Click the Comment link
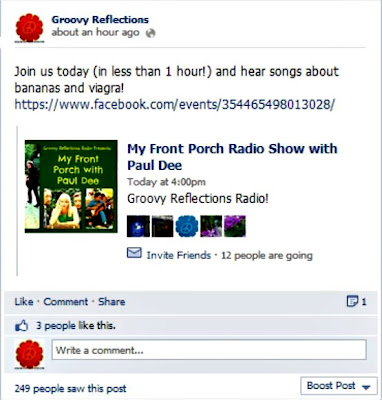Screen dimensions: 382x400 point(66,302)
